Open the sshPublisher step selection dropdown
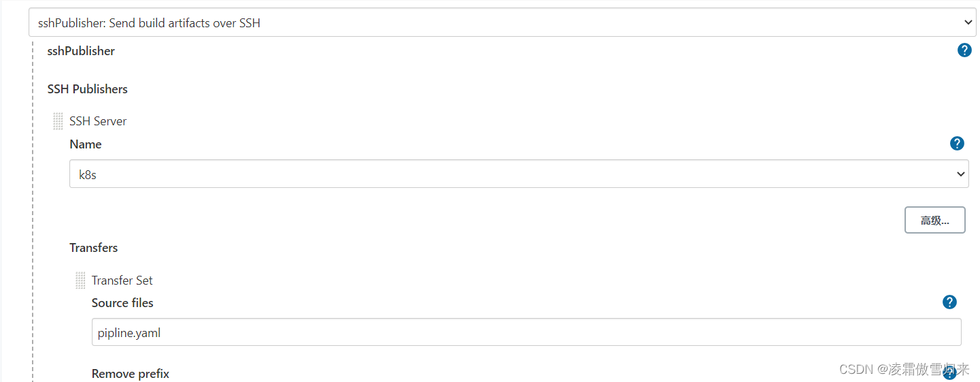The width and height of the screenshot is (980, 382). point(503,22)
